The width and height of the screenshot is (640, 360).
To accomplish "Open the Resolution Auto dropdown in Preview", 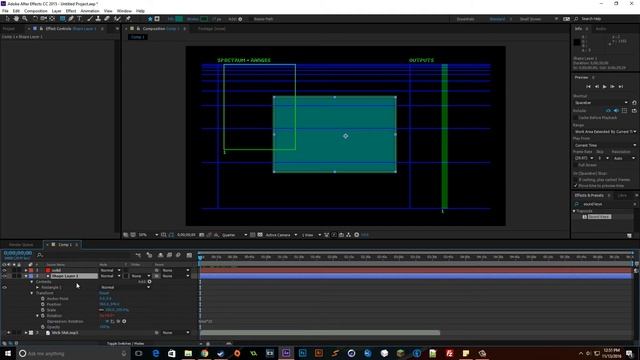I will [x=624, y=158].
